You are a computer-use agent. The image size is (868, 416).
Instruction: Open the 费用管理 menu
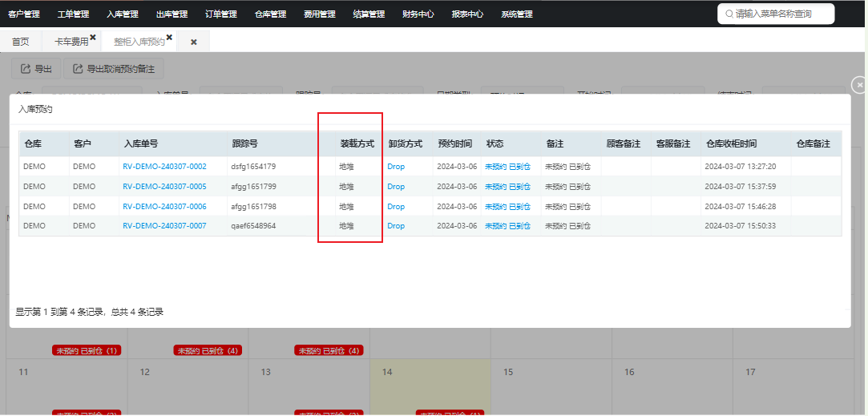coord(320,14)
